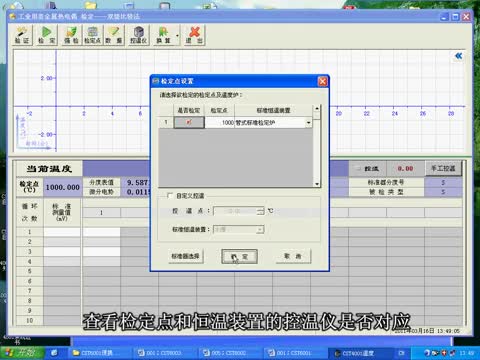This screenshot has height=360, width=480.
Task: Open the 偶检 toolbar tool
Action: 71,35
